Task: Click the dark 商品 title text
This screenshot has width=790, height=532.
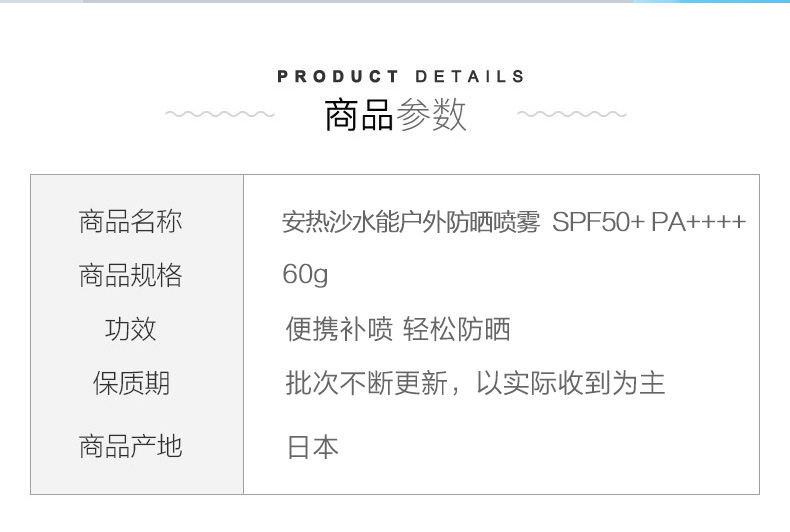Action: (359, 115)
